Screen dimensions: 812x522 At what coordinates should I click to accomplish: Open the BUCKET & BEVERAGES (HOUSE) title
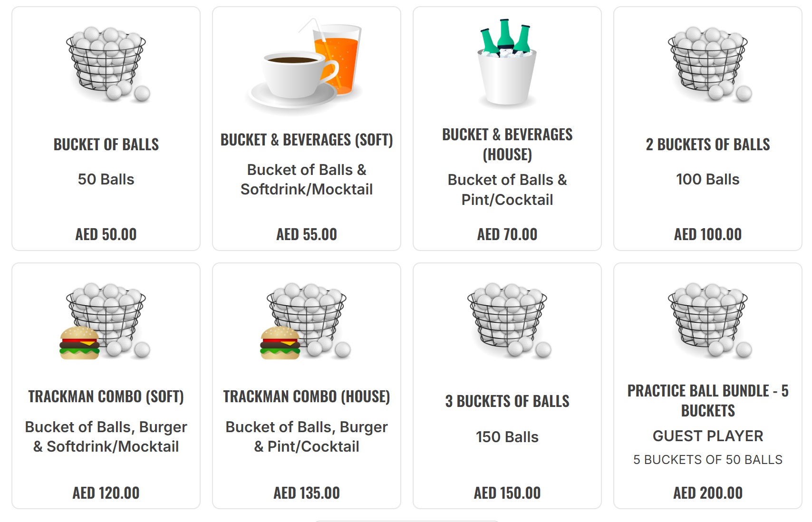(x=507, y=145)
